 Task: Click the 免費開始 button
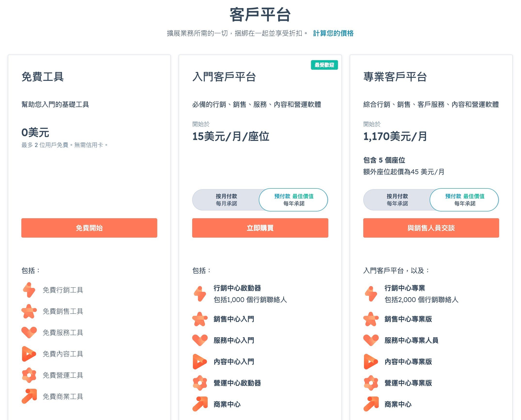pyautogui.click(x=89, y=228)
